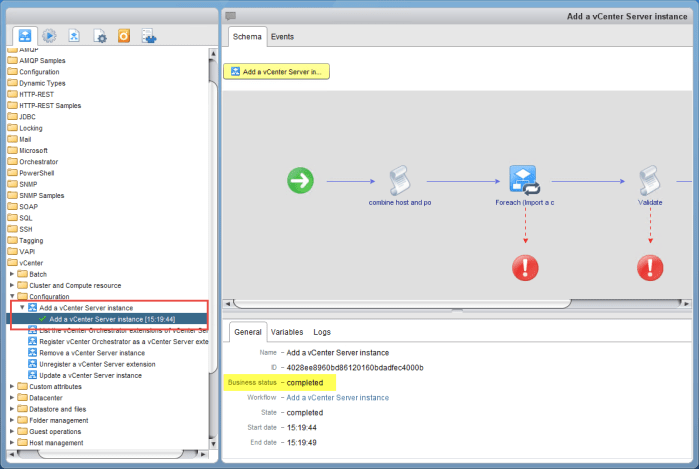Collapse the Add a vCenter Server instance workflow
Screen dimensions: 699x469
click(22, 307)
